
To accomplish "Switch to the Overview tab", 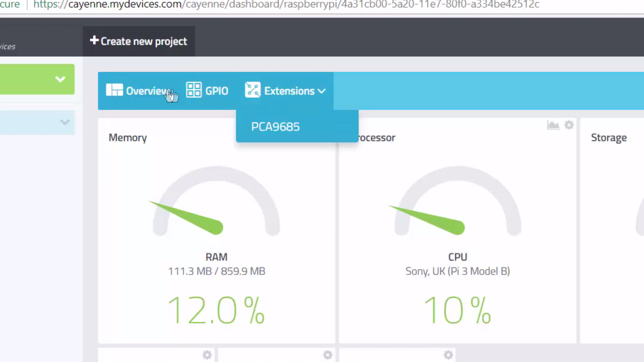I will click(x=146, y=91).
